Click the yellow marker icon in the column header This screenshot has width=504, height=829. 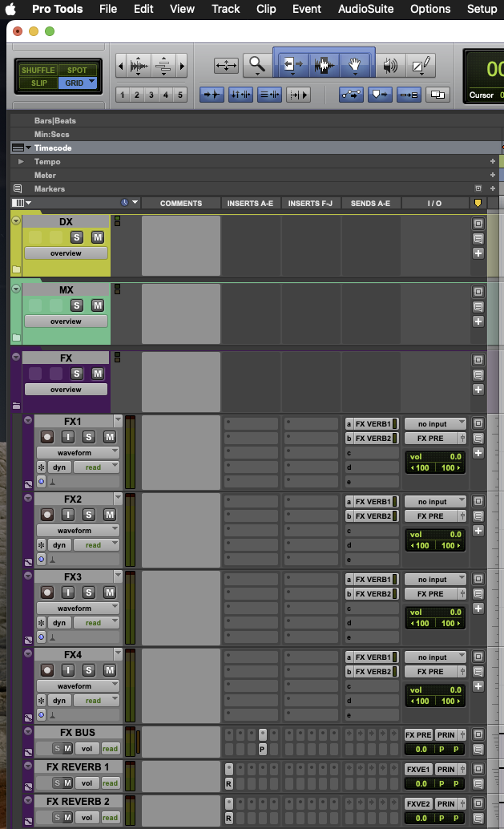[x=478, y=203]
